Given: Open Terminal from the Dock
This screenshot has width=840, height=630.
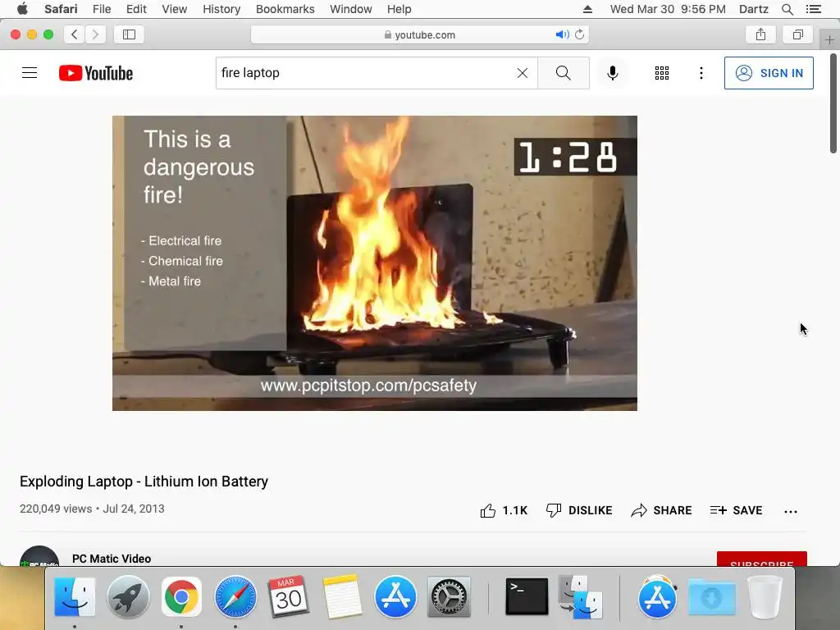Looking at the screenshot, I should [527, 597].
